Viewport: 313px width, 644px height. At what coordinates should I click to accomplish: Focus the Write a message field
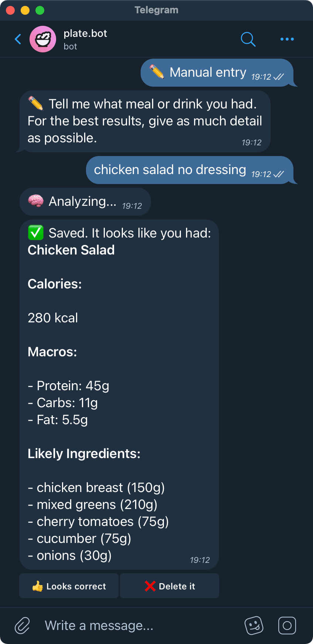click(140, 626)
